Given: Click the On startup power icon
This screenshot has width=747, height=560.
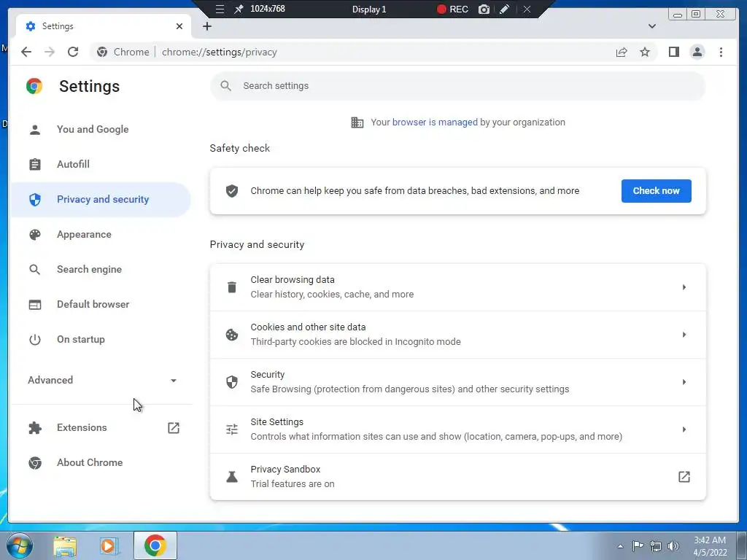Looking at the screenshot, I should tap(35, 340).
